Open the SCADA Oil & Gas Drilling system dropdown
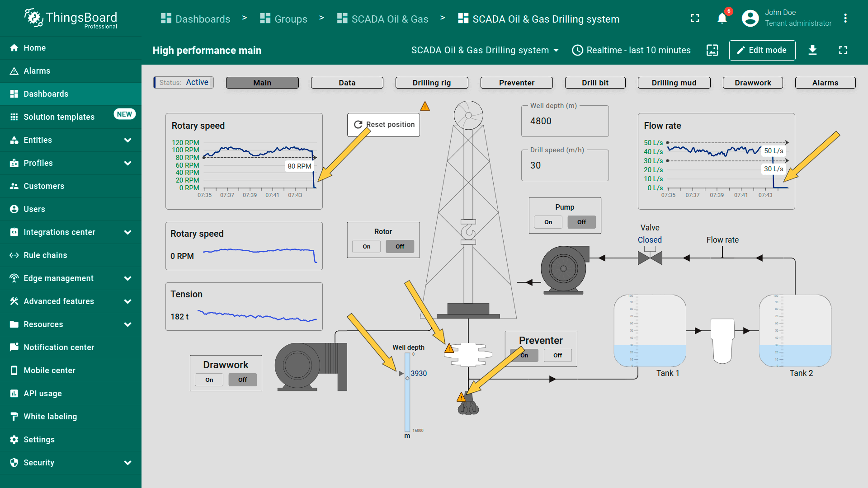Viewport: 868px width, 488px height. pos(485,50)
